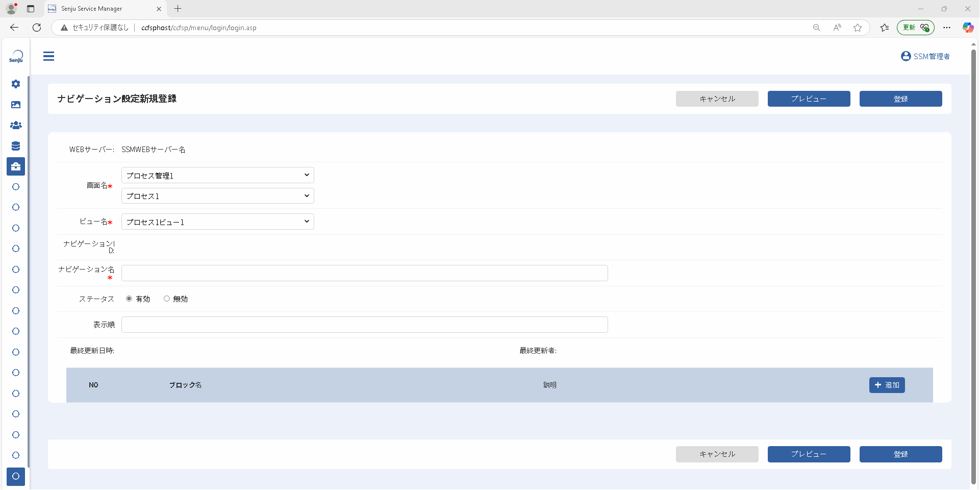Click the browser address bar URL
980x490 pixels.
click(199, 28)
